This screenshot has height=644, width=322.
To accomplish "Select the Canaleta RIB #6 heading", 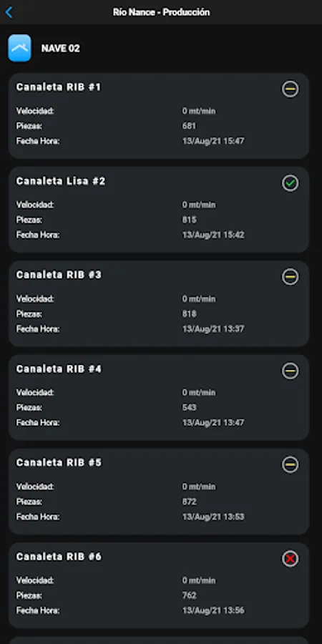I will (x=59, y=557).
